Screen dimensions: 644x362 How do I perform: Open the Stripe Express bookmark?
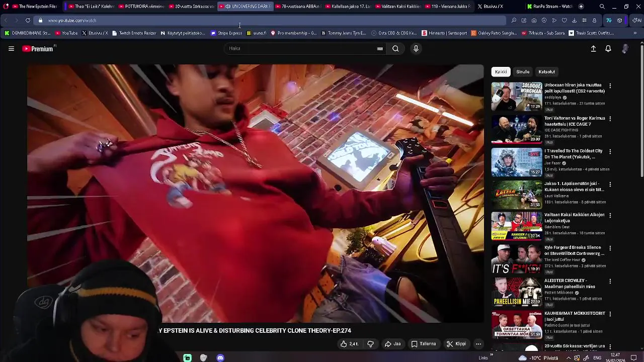pos(226,33)
